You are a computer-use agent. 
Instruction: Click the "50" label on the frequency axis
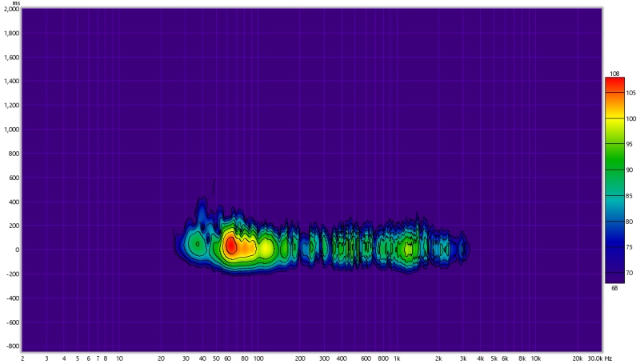[216, 358]
